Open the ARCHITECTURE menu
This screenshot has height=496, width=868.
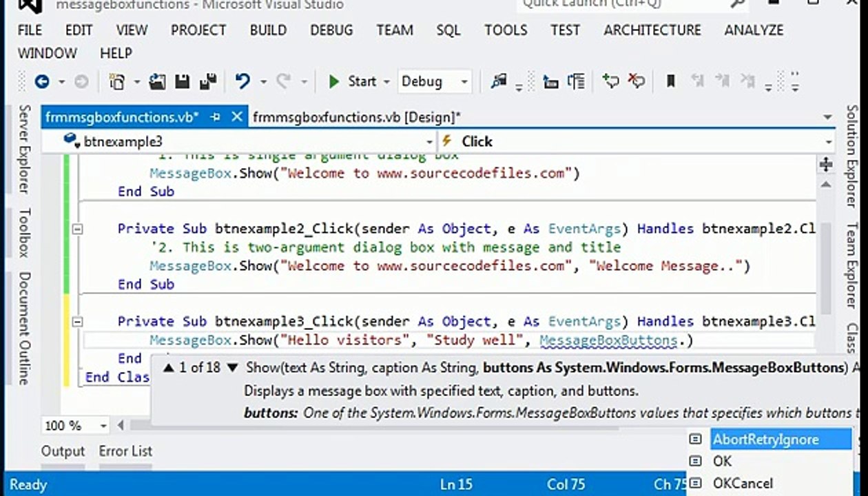[x=652, y=30]
